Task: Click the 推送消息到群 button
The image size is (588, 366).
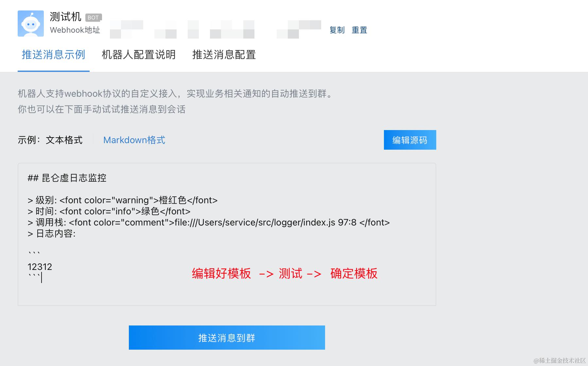Action: (x=227, y=338)
